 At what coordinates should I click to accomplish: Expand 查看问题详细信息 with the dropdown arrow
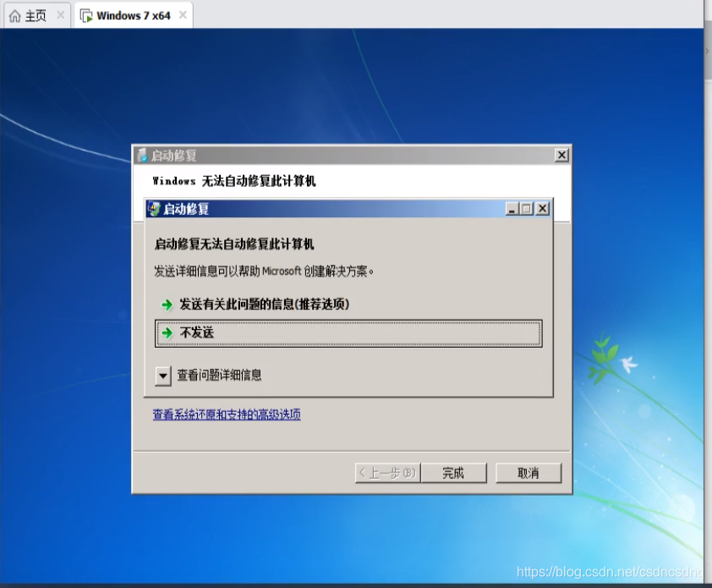click(162, 376)
